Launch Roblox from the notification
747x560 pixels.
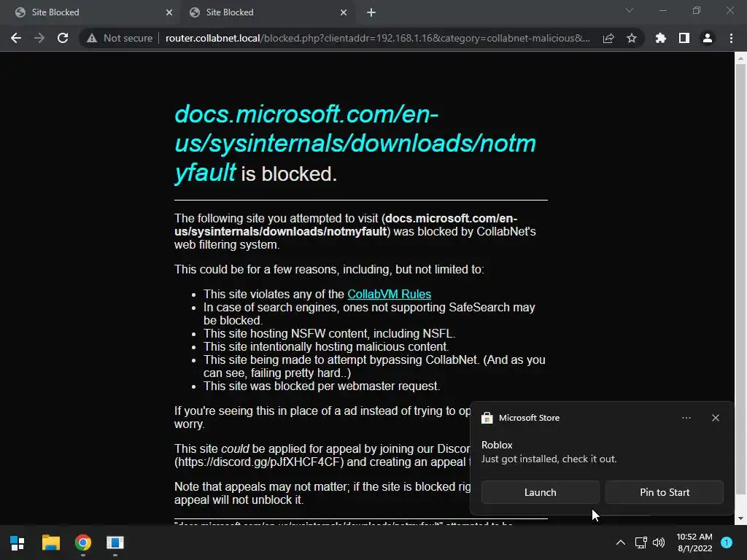pos(541,492)
